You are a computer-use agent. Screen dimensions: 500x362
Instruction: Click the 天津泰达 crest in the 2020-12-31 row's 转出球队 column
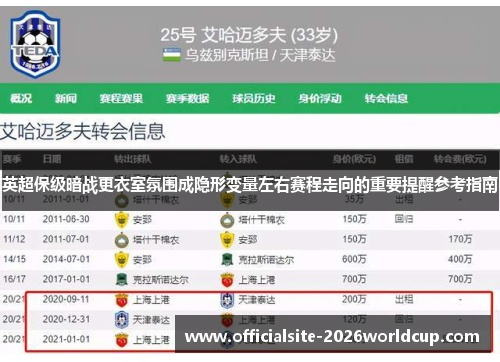[x=122, y=320]
